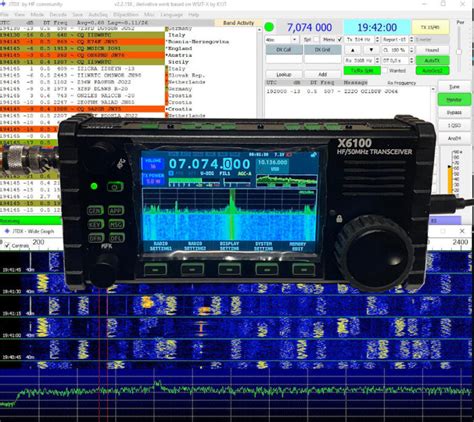
Task: Toggle the green Tx/Rx Split button
Action: (x=362, y=71)
